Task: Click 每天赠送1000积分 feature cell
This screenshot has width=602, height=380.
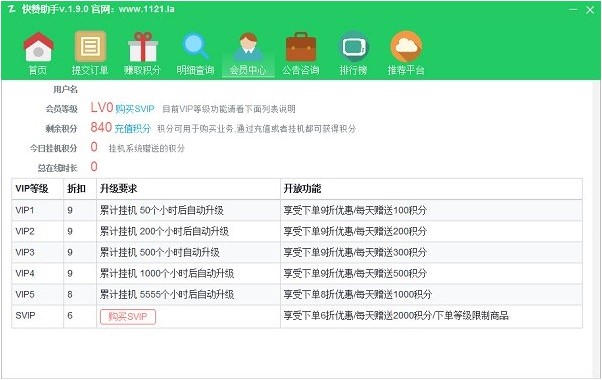Action: (x=432, y=295)
